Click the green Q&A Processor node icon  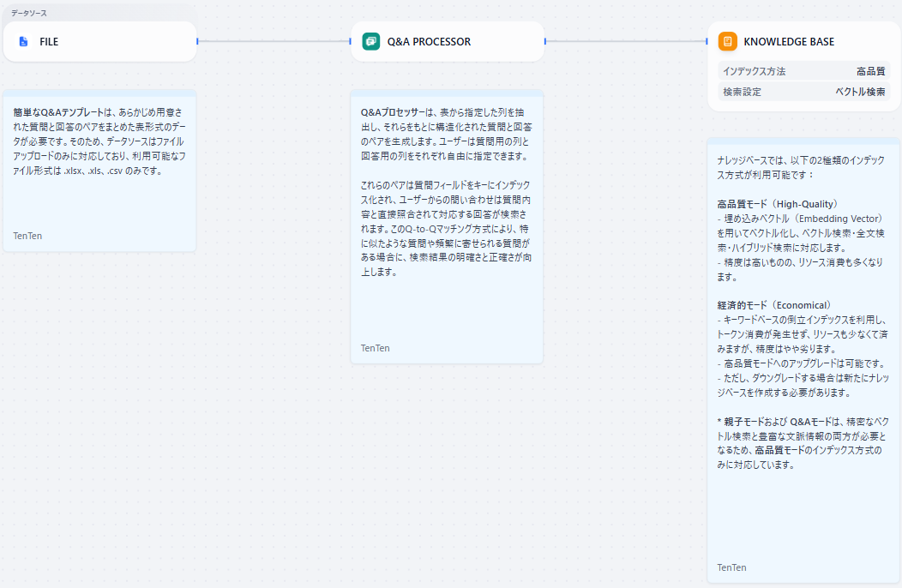pos(371,41)
